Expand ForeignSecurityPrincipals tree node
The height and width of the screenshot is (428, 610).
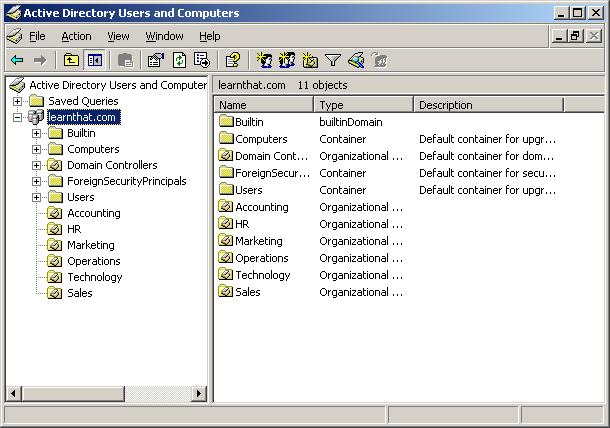click(x=36, y=181)
